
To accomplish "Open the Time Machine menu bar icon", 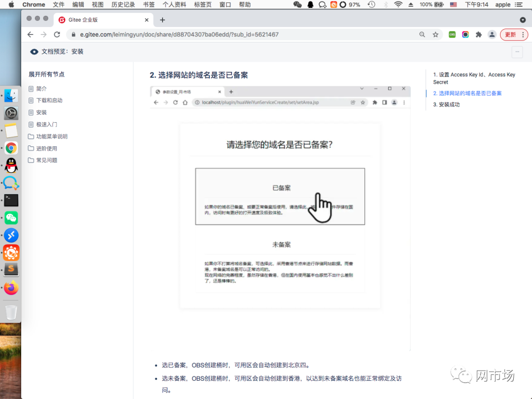I will point(371,4).
